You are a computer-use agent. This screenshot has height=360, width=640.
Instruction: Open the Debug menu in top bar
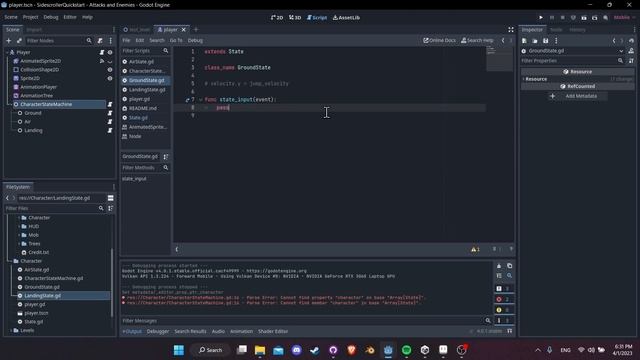51,17
